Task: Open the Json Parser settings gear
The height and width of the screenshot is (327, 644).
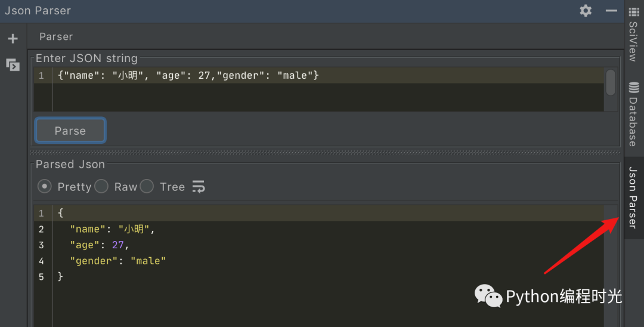Action: coord(586,11)
